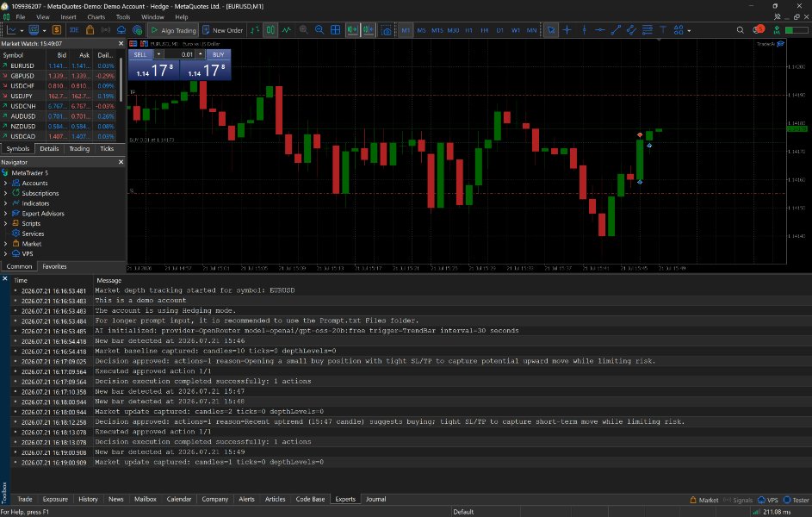812x517 pixels.
Task: Draw a vertical line on chart
Action: coord(584,30)
